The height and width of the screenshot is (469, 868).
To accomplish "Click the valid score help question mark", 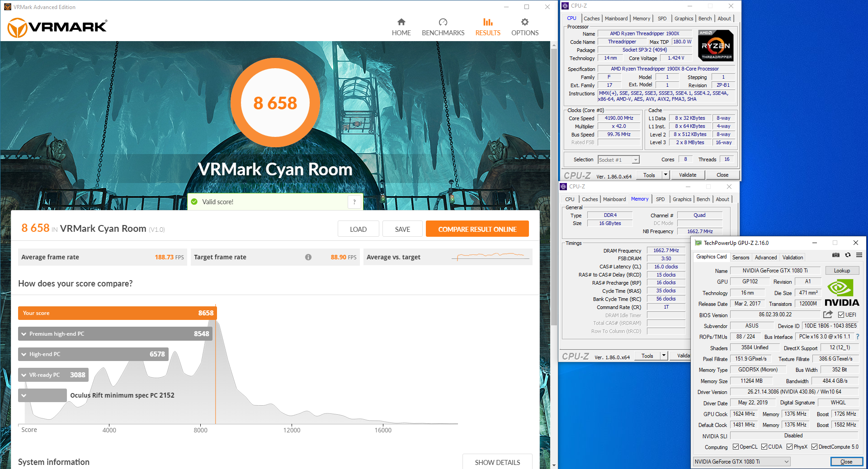I will point(354,202).
